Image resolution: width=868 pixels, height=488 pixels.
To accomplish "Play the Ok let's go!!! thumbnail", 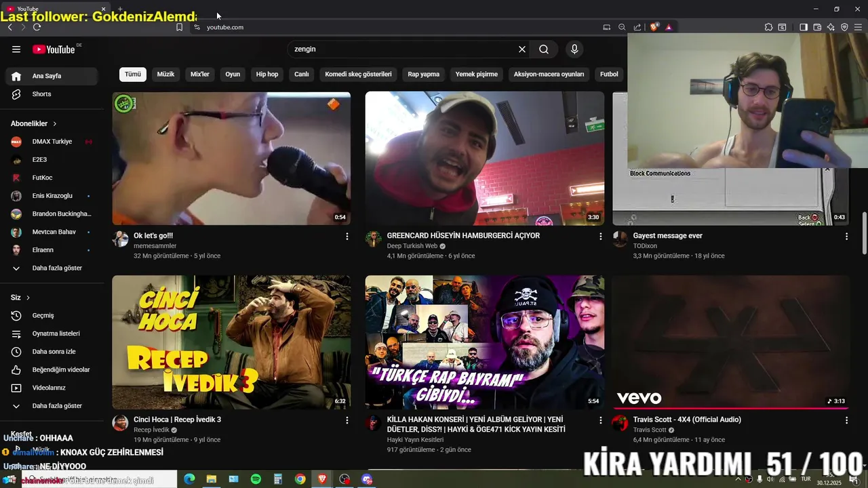I will [x=231, y=159].
